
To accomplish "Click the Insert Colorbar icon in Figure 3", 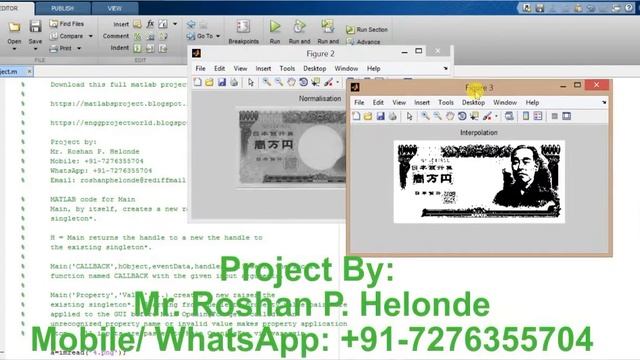I will (526, 116).
